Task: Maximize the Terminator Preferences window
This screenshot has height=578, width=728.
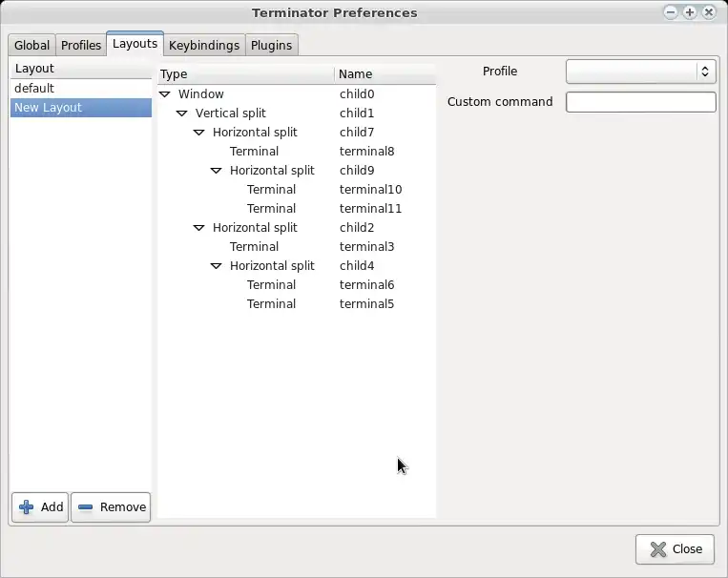Action: (690, 12)
